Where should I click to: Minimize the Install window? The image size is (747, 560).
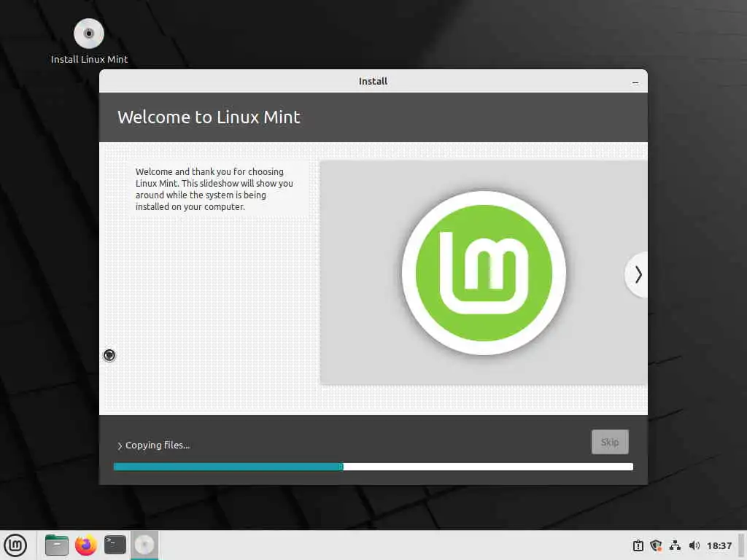click(635, 82)
